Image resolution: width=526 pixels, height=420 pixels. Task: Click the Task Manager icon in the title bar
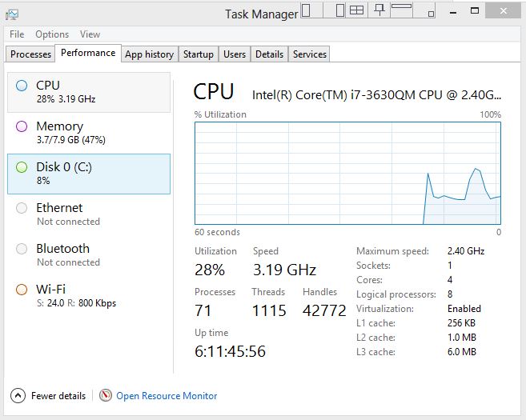pos(11,14)
